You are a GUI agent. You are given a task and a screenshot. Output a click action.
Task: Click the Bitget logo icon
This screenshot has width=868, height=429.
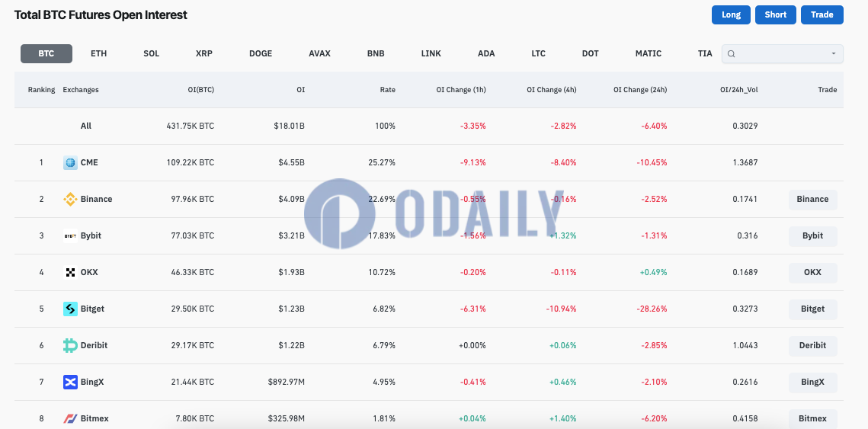pyautogui.click(x=70, y=309)
